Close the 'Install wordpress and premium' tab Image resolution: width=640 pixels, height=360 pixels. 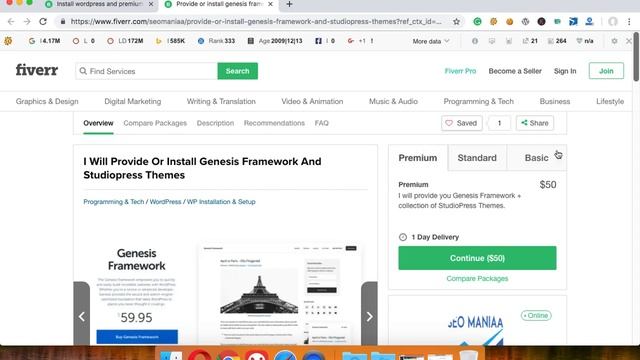click(x=151, y=4)
